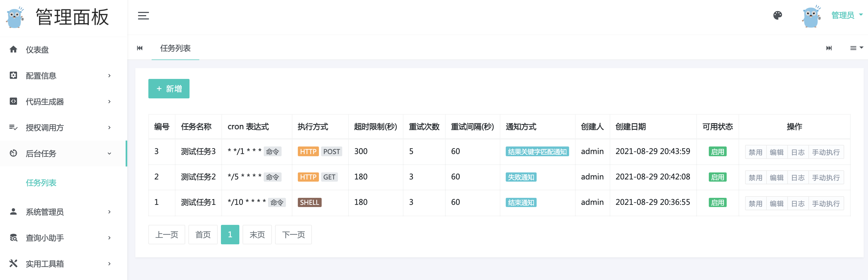Click the 实用工具箱 tools icon
The image size is (868, 280).
click(x=14, y=263)
